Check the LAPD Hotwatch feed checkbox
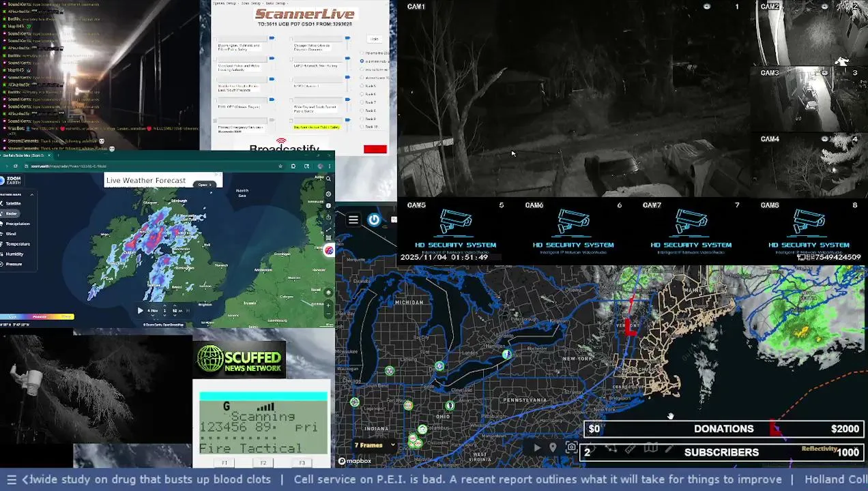 291,59
